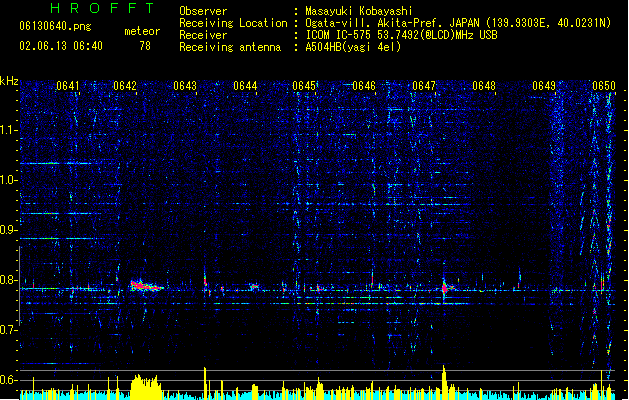Select the file name 06130640.png
629x400 pixels.
coord(55,26)
